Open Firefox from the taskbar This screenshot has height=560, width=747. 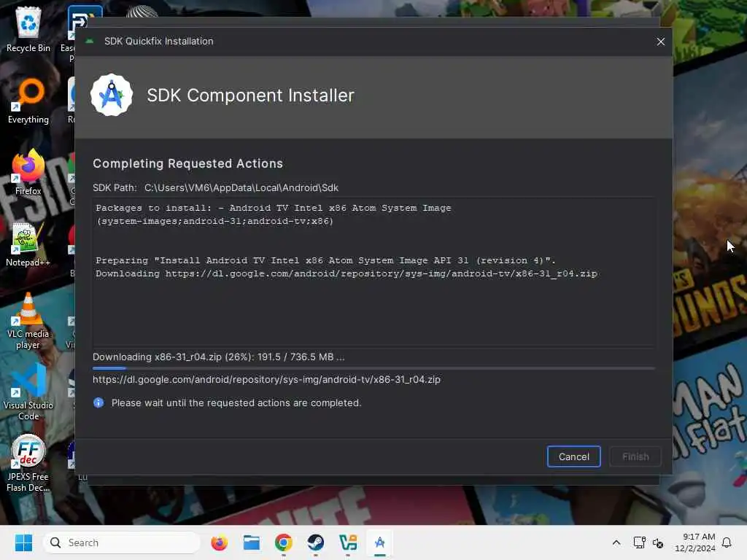coord(219,542)
